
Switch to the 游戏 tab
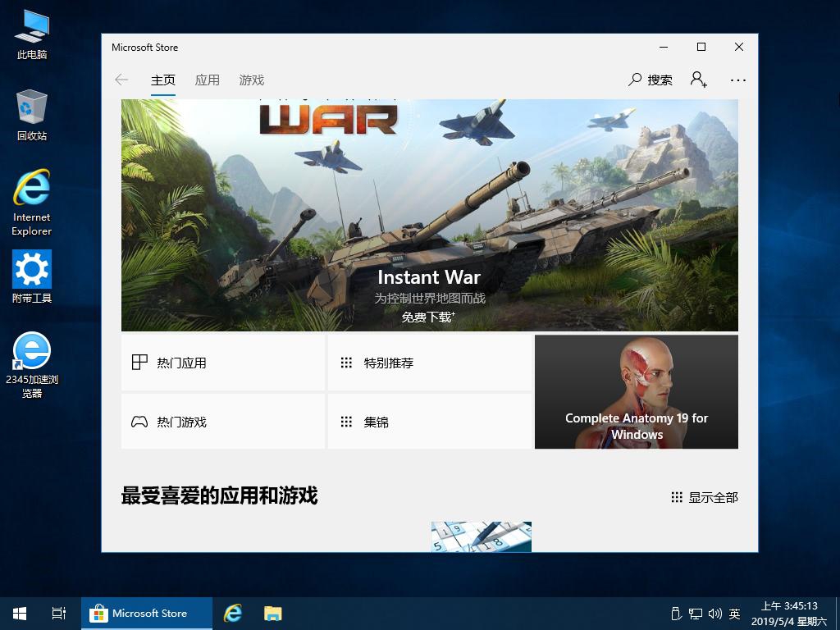[x=252, y=80]
